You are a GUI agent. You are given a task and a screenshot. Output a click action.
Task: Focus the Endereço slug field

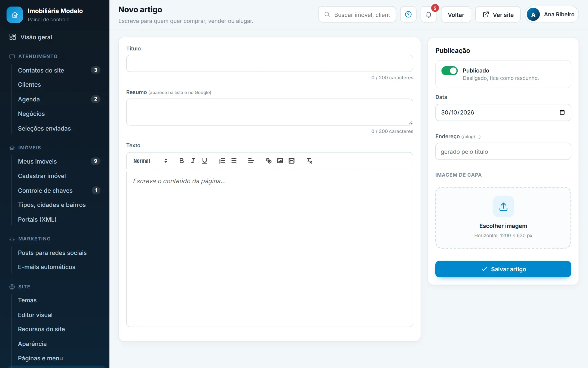503,151
